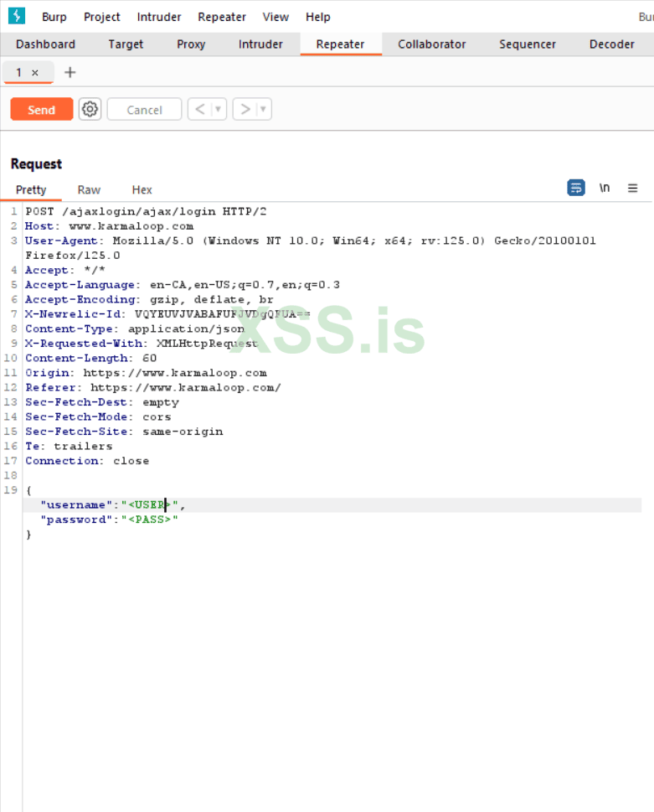Select the Pretty view tab
This screenshot has width=654, height=812.
point(31,189)
